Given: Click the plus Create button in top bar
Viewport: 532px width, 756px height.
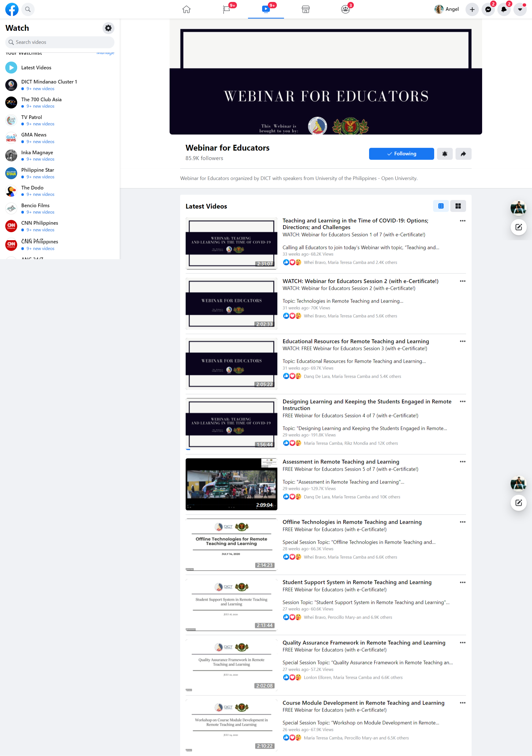Looking at the screenshot, I should coord(472,9).
